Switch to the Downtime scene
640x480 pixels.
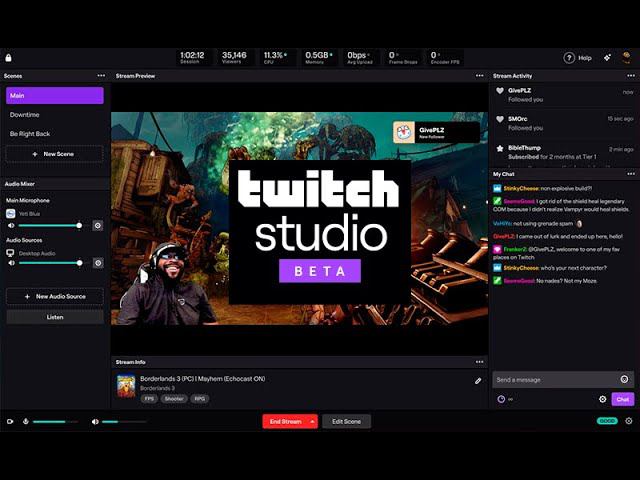[x=55, y=115]
